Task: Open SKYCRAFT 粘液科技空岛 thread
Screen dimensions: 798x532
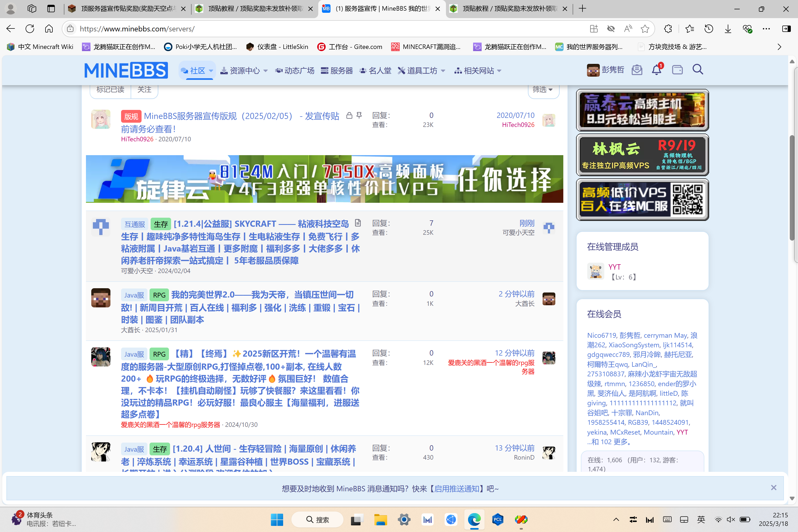Action: point(240,242)
